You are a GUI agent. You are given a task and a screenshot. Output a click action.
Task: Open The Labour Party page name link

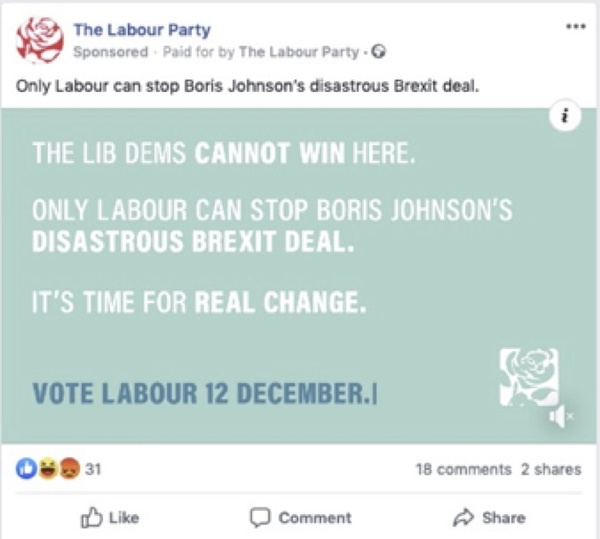tap(142, 30)
